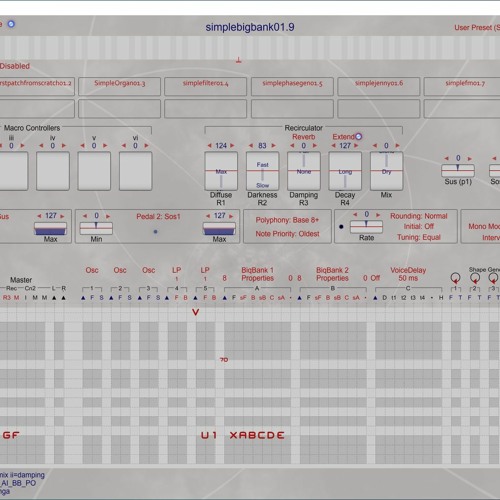Increase Pedal 2 Max value from 127
The image size is (500, 500).
pyautogui.click(x=231, y=216)
